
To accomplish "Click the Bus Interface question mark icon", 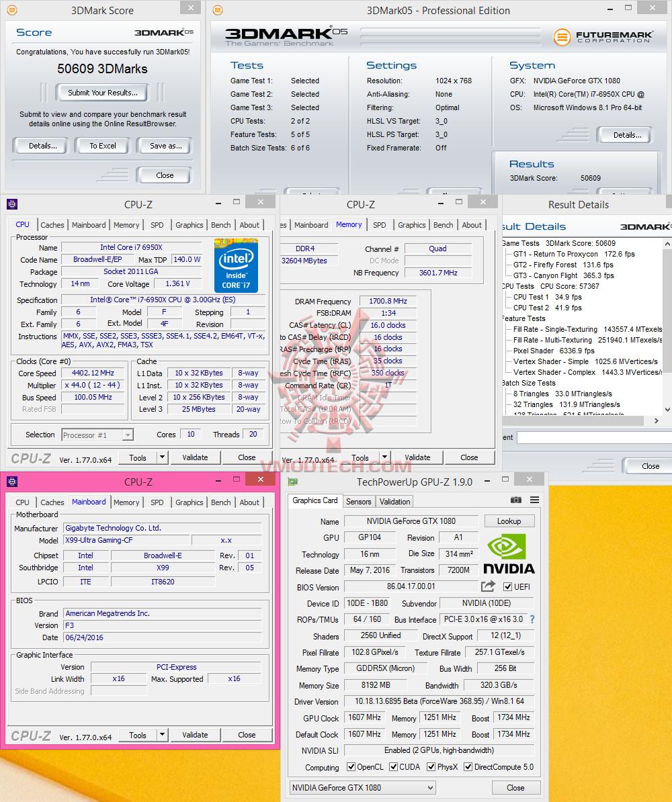I will [532, 619].
